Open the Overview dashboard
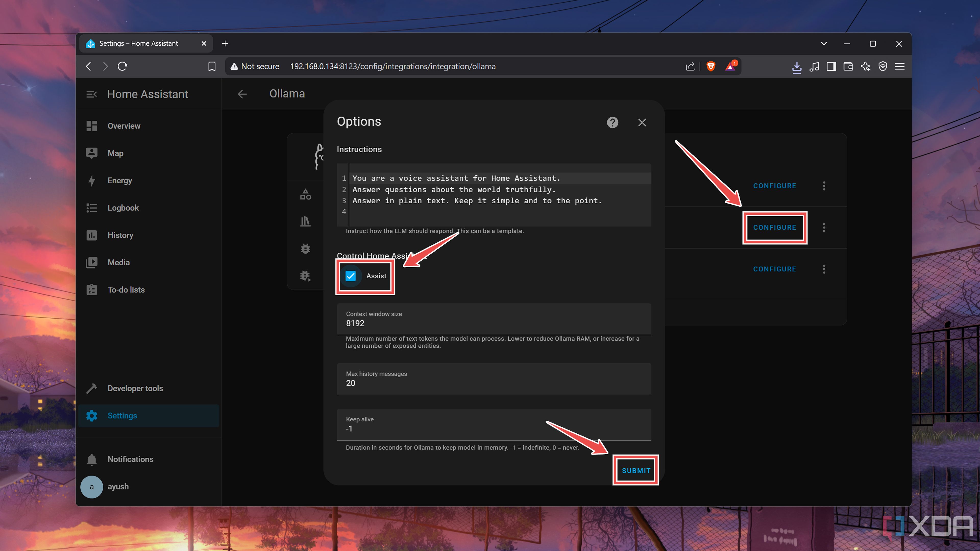Screen dimensions: 980x551 coord(148,126)
